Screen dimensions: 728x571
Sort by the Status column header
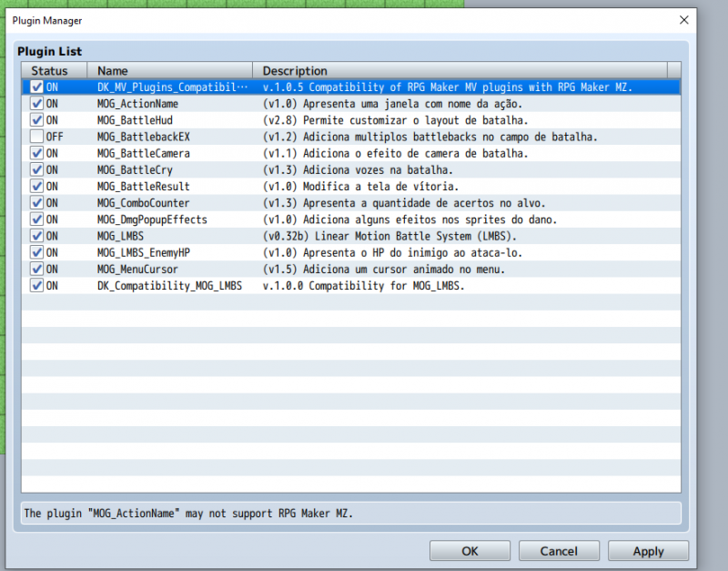55,71
